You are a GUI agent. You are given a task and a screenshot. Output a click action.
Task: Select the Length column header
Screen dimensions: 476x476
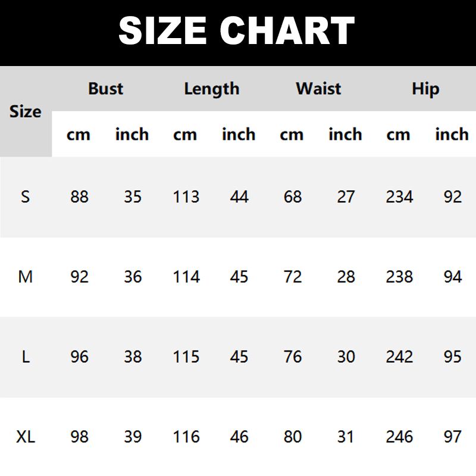211,89
